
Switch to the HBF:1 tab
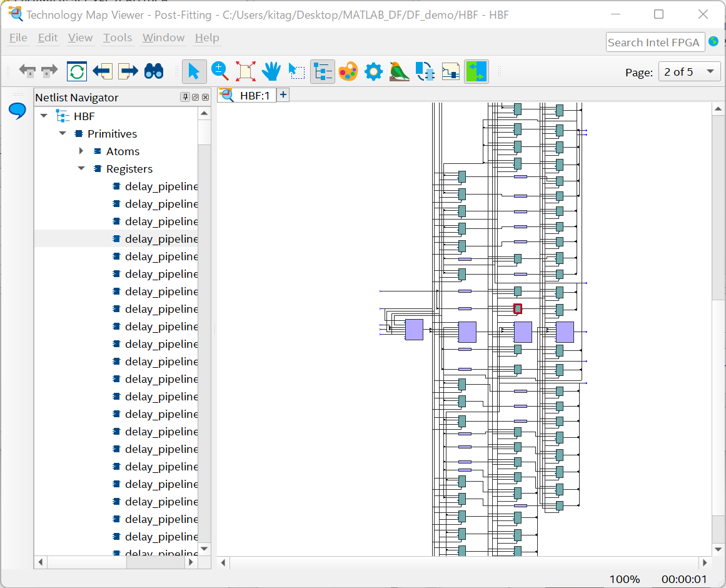253,95
